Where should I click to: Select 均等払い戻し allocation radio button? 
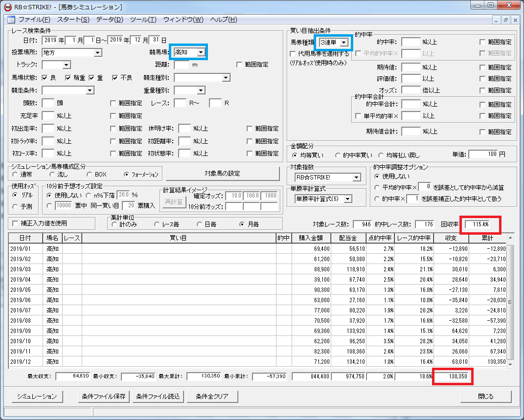coord(381,155)
